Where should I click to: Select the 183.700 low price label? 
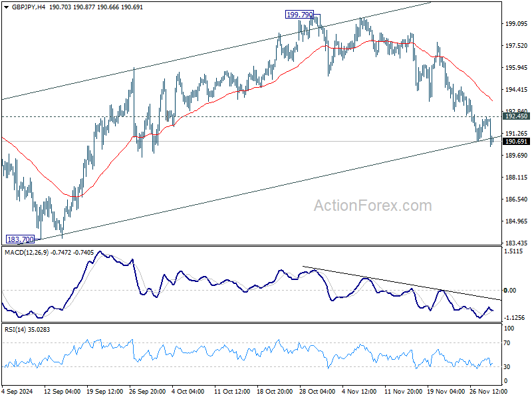pyautogui.click(x=21, y=239)
